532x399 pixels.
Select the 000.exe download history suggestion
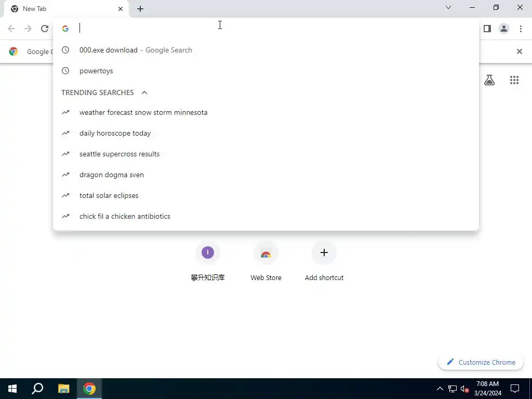tap(266, 50)
